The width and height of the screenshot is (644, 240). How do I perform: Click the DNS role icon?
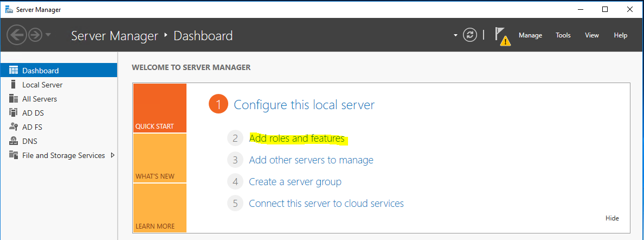pyautogui.click(x=14, y=141)
